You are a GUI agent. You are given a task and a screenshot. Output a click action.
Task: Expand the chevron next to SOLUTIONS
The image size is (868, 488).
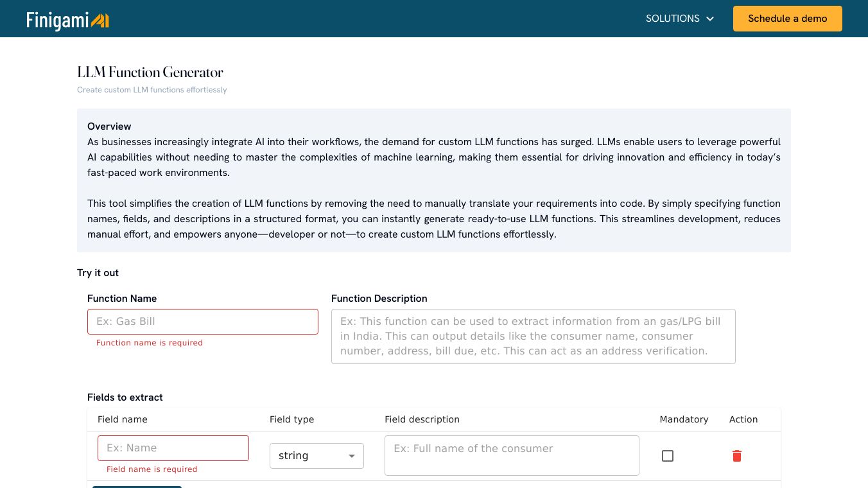pyautogui.click(x=710, y=19)
